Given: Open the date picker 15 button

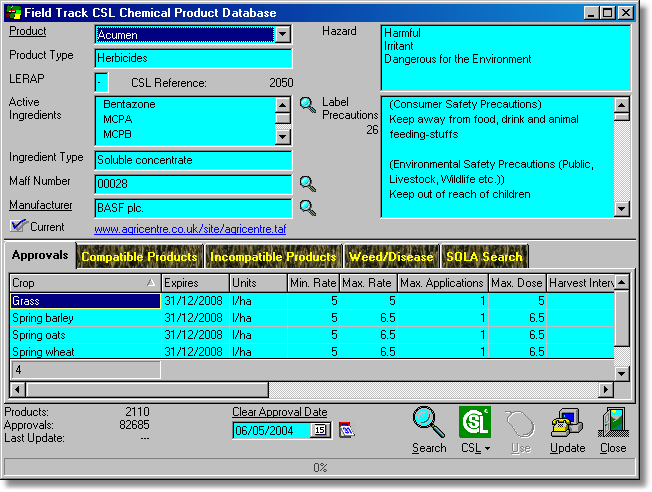Looking at the screenshot, I should (x=320, y=430).
